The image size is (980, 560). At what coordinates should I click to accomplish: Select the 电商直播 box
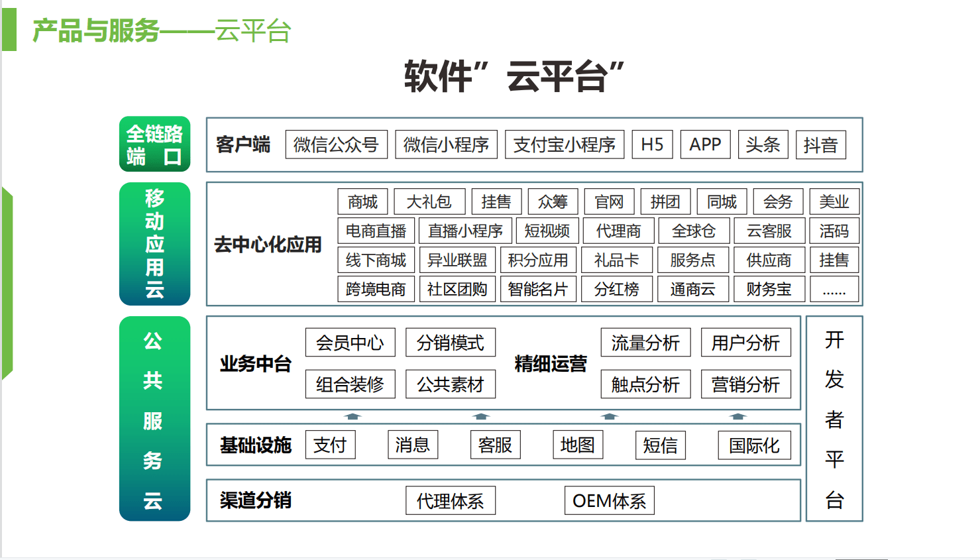(376, 231)
